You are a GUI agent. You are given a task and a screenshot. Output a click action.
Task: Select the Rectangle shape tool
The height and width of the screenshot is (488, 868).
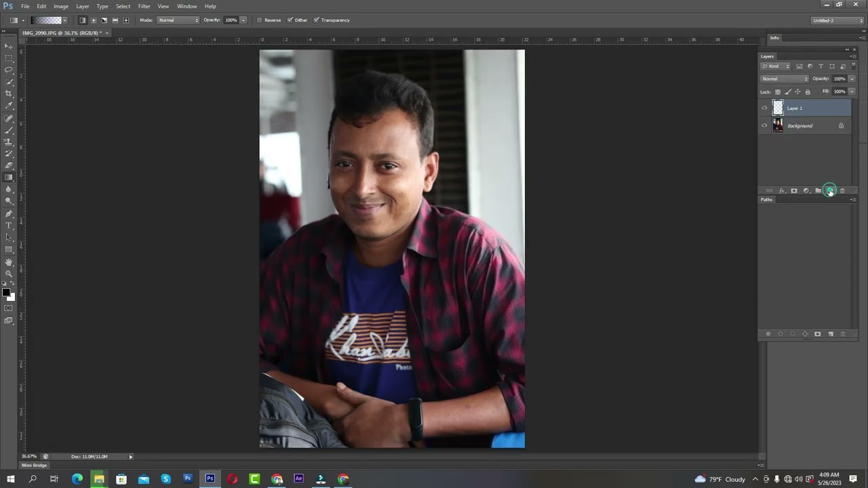(x=9, y=249)
